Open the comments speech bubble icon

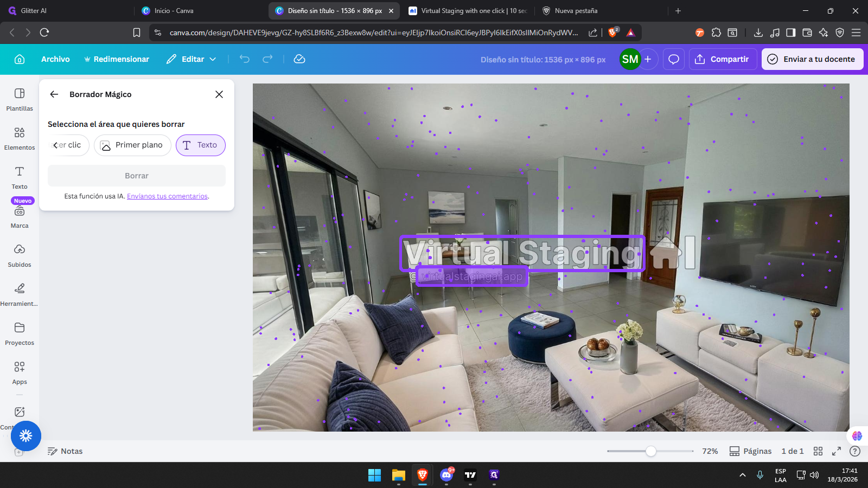674,59
